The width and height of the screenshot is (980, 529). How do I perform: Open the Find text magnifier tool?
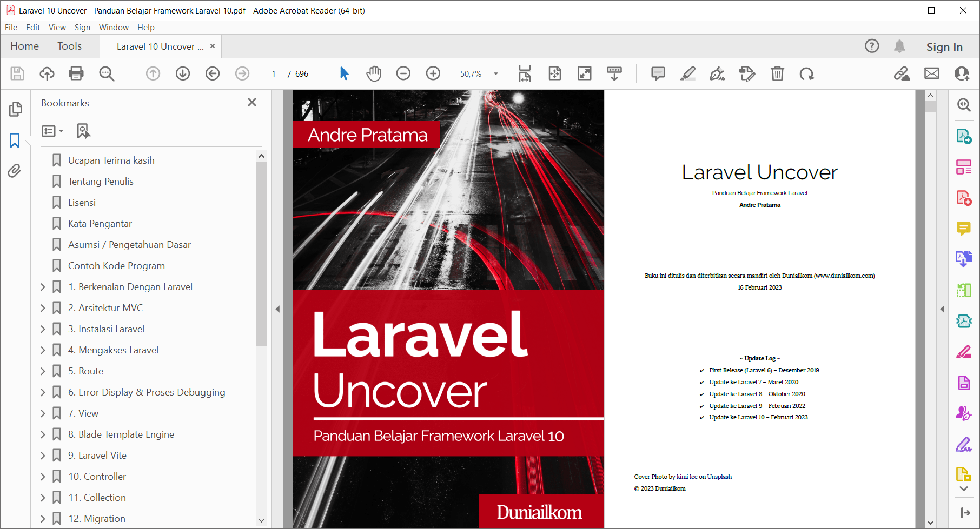coord(107,73)
